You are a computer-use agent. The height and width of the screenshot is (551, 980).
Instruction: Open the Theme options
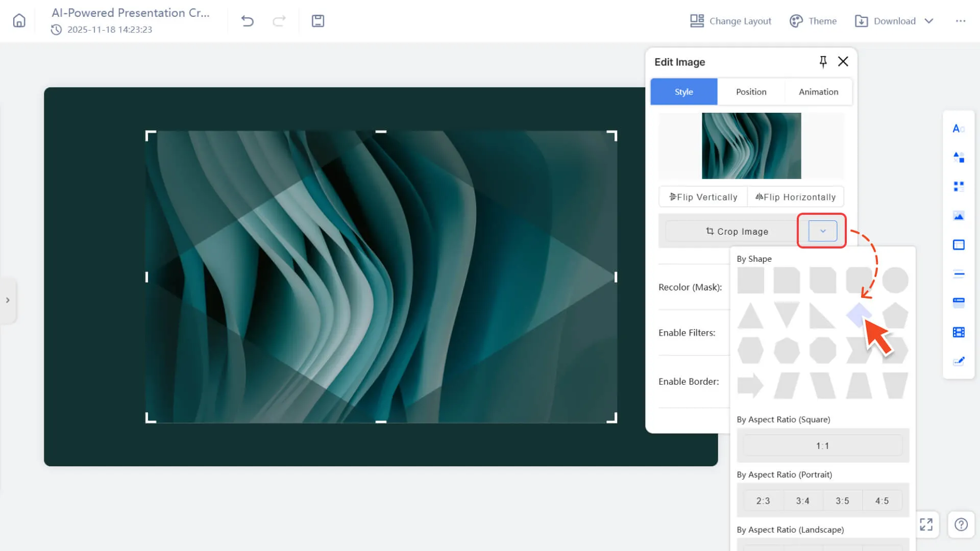click(x=813, y=21)
